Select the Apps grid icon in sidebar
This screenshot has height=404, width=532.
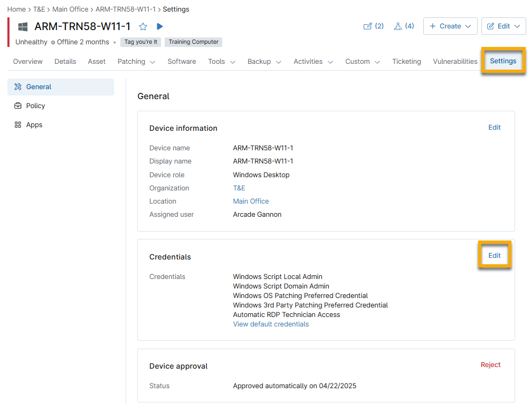(17, 124)
